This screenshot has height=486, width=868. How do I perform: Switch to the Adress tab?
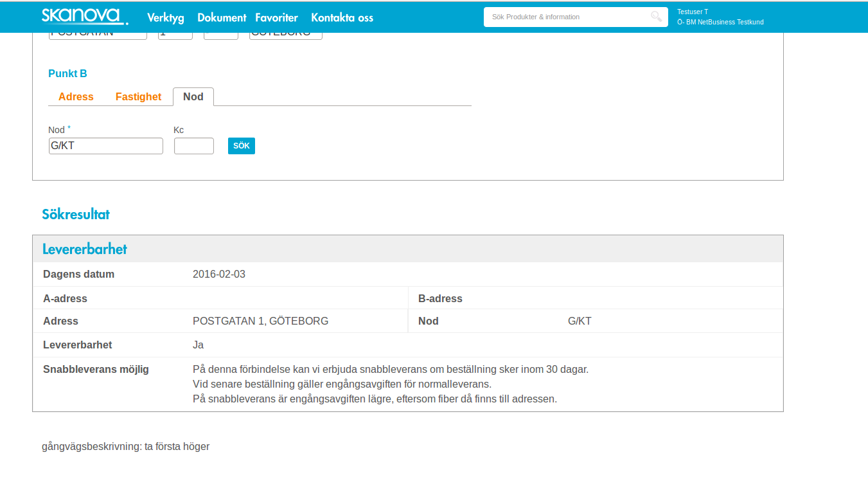76,96
